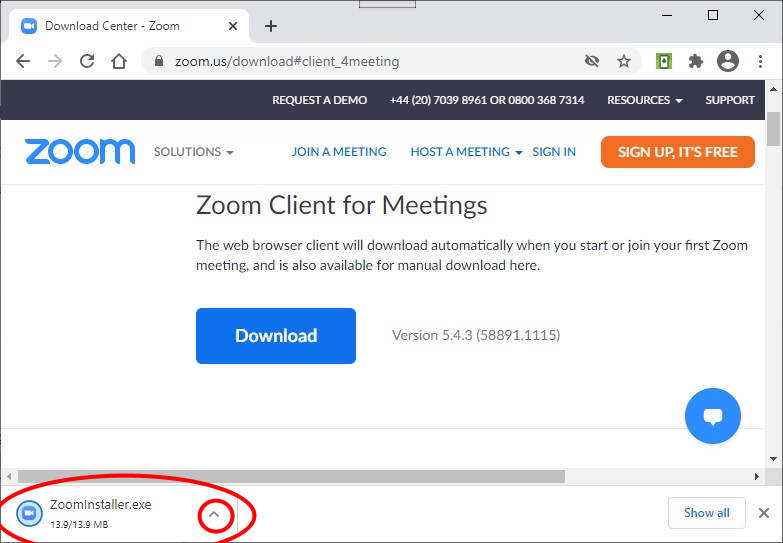Open the Chrome extensions puzzle icon
The image size is (783, 543).
pyautogui.click(x=696, y=61)
